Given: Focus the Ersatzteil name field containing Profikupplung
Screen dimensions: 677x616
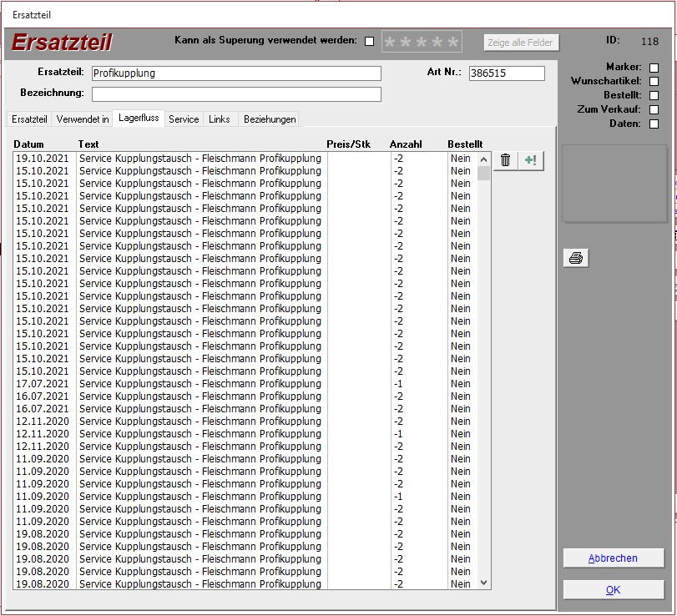Looking at the screenshot, I should (236, 73).
